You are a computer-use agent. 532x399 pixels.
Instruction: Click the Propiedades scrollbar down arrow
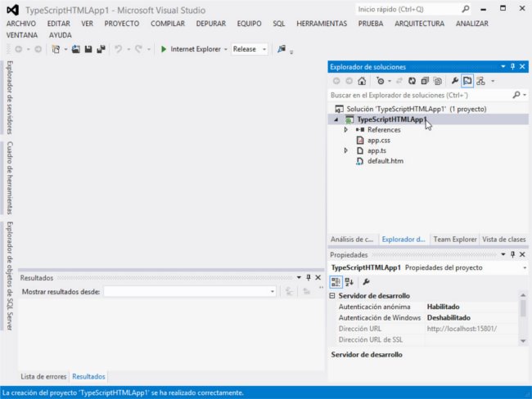[x=523, y=341]
